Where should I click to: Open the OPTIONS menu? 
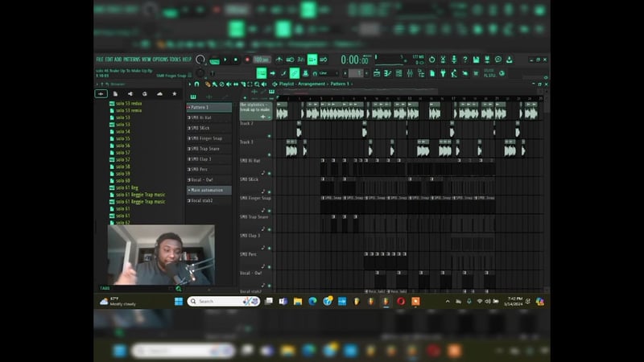click(x=160, y=60)
